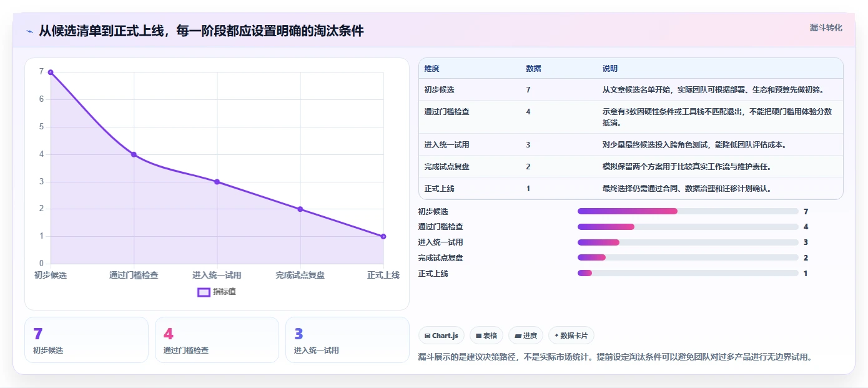Viewport: 868px width, 388px height.
Task: Open the stat card showing 3 进入统一试用
Action: pos(347,340)
